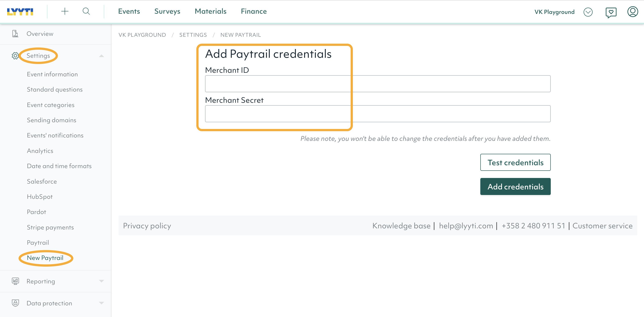The image size is (644, 317).
Task: Open Data protection section label
Action: (x=49, y=303)
